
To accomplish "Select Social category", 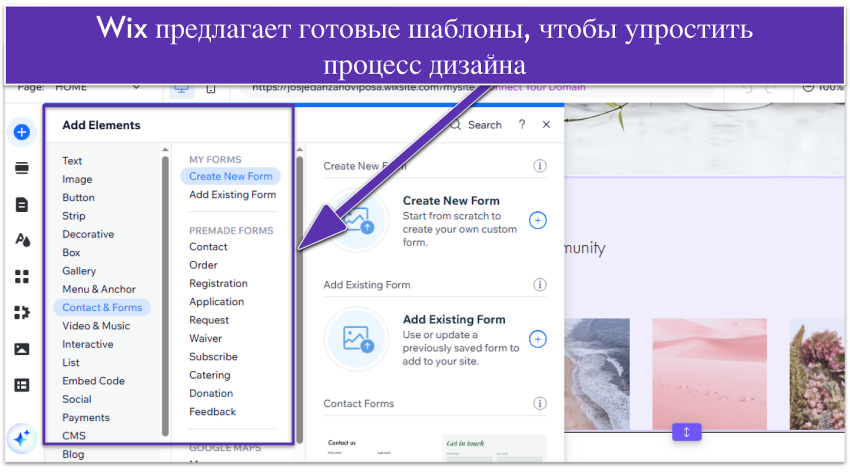I will (76, 399).
